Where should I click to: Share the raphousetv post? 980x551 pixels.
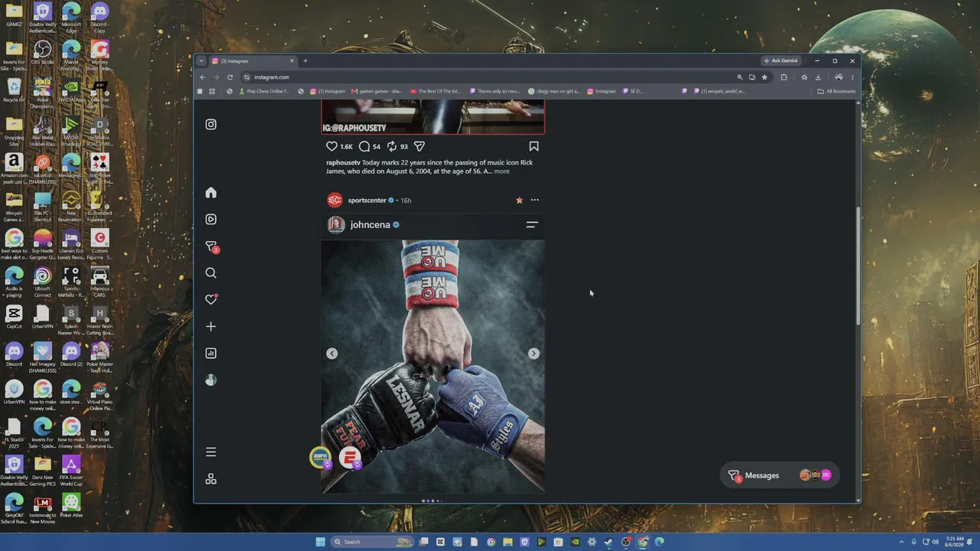click(x=420, y=146)
